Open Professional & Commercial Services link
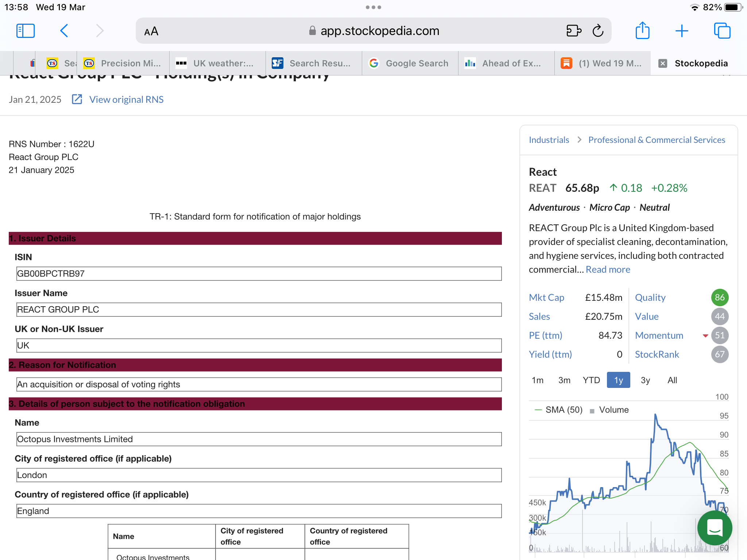 [657, 140]
